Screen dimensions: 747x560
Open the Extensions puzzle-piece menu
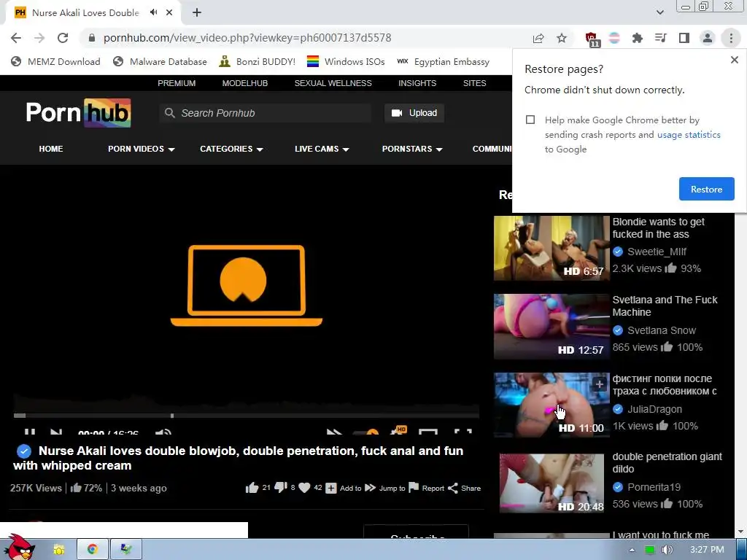pos(637,38)
